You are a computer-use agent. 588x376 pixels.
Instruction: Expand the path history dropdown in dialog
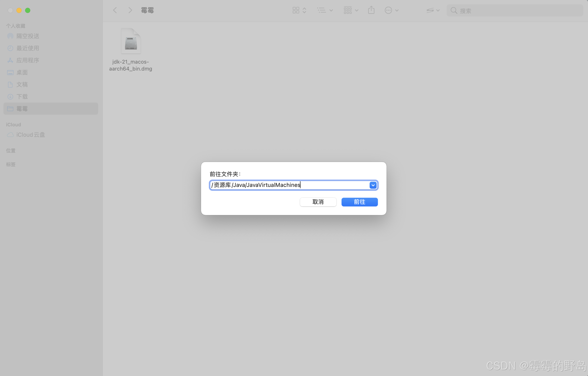373,185
